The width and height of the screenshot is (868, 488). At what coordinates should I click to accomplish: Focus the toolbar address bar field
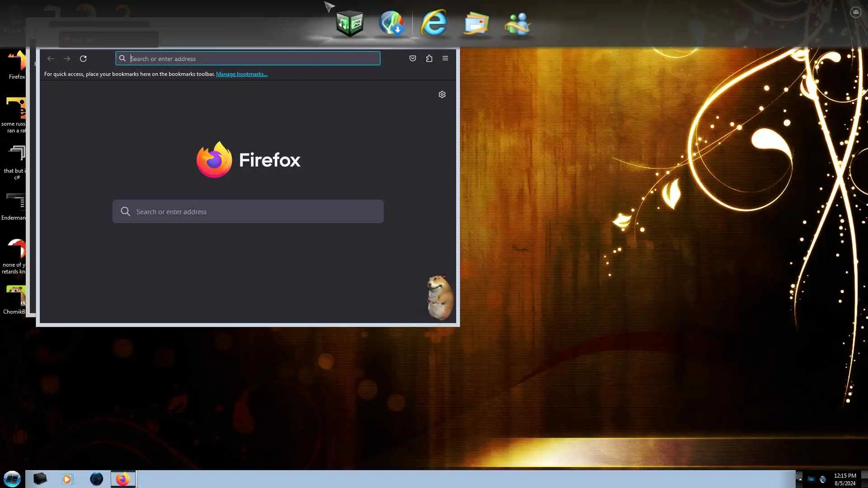click(x=253, y=59)
